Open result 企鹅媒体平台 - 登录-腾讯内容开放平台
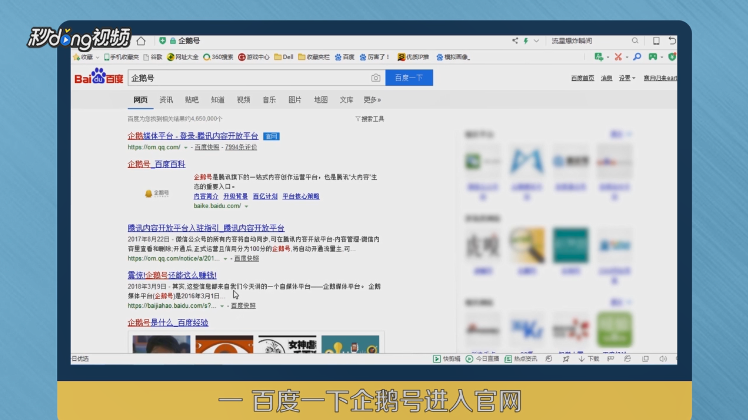 [x=193, y=136]
